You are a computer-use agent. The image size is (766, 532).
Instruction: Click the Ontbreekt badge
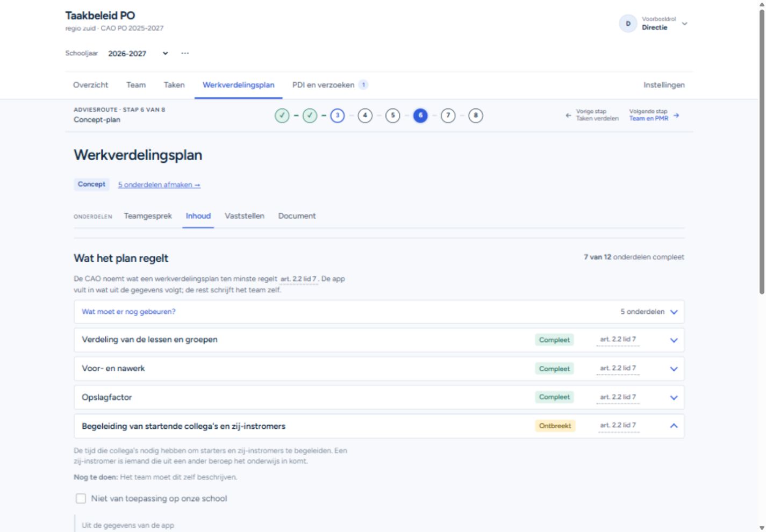[555, 426]
